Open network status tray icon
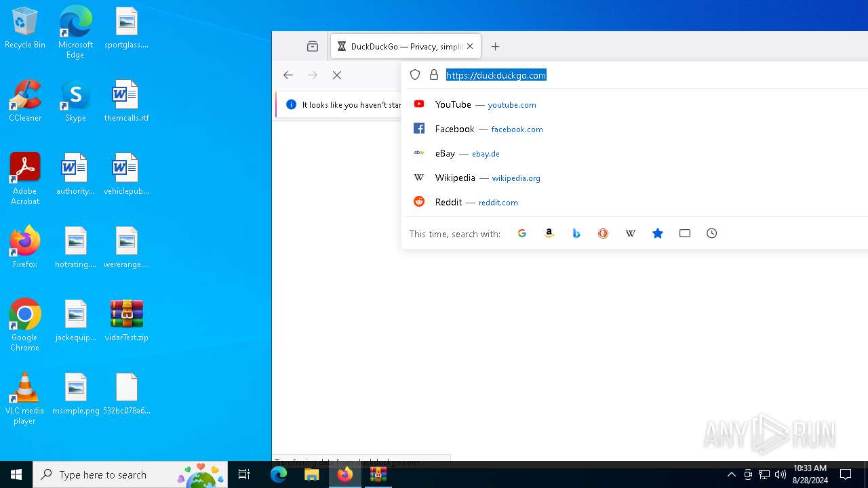This screenshot has width=868, height=488. tap(764, 474)
